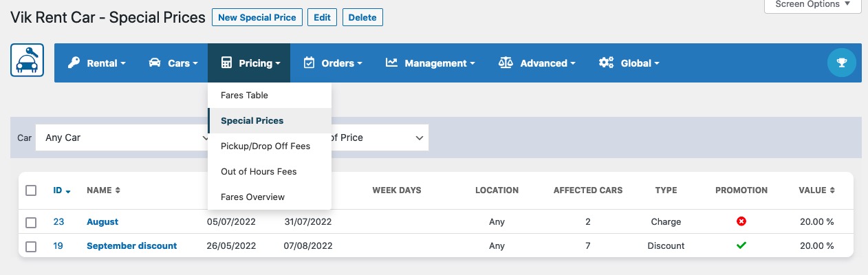868x275 pixels.
Task: Click the New Special Price button
Action: click(257, 17)
